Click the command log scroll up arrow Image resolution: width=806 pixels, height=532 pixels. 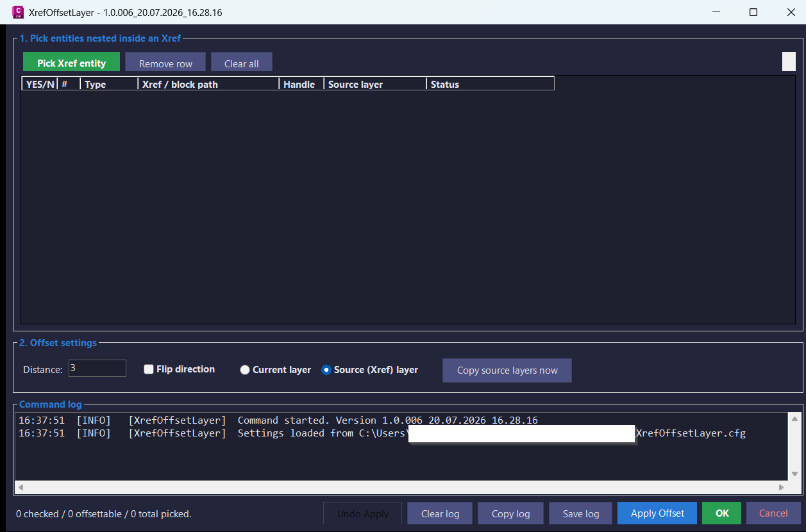point(794,419)
